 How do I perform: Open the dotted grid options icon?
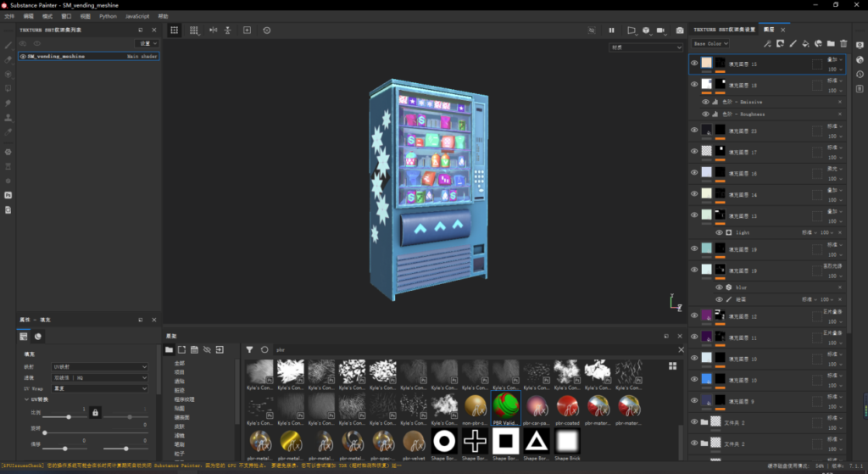[194, 31]
